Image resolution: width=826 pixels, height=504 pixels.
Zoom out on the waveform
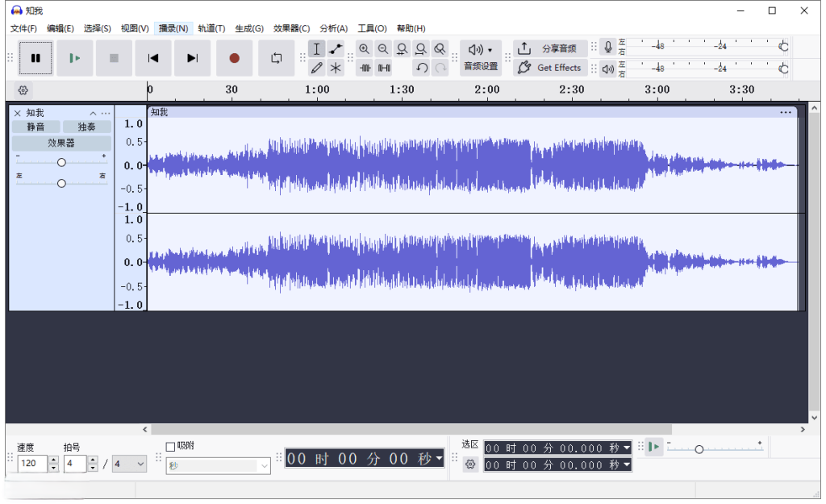point(383,49)
